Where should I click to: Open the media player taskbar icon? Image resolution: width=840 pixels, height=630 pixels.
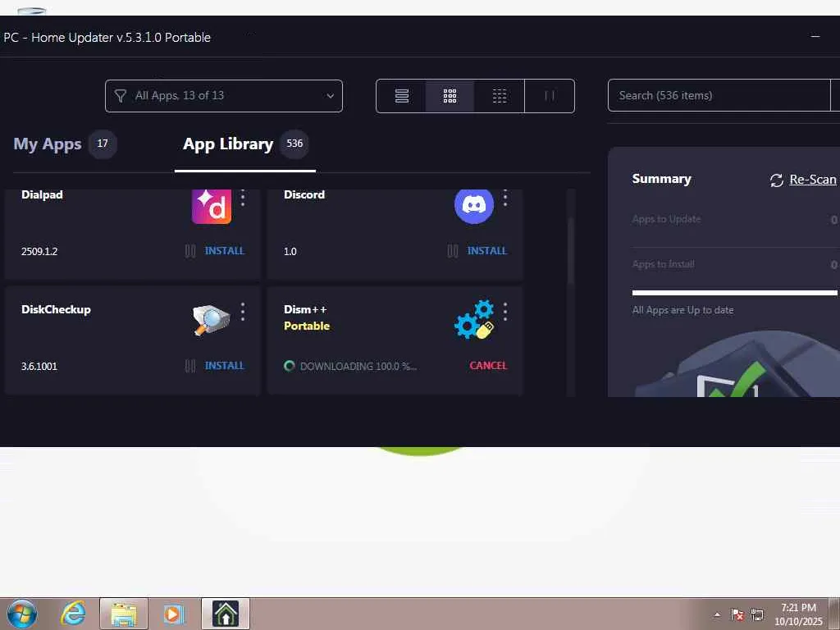(x=173, y=614)
